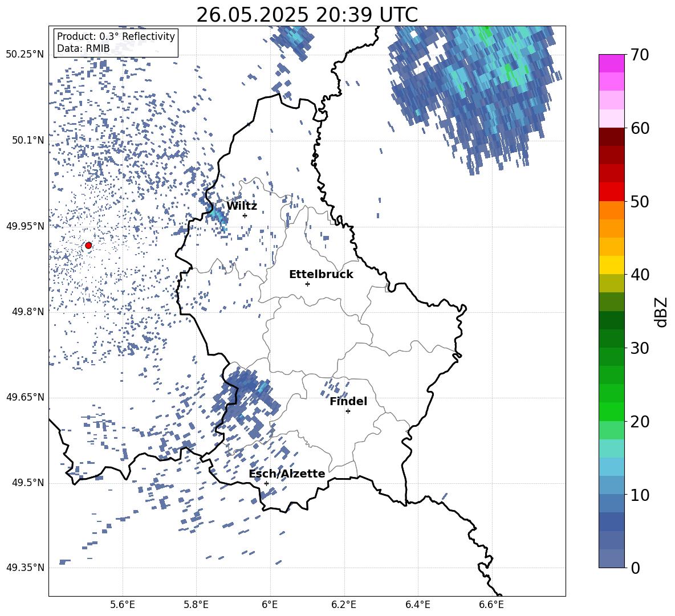Click the 6.6°E longitude label

click(x=491, y=605)
